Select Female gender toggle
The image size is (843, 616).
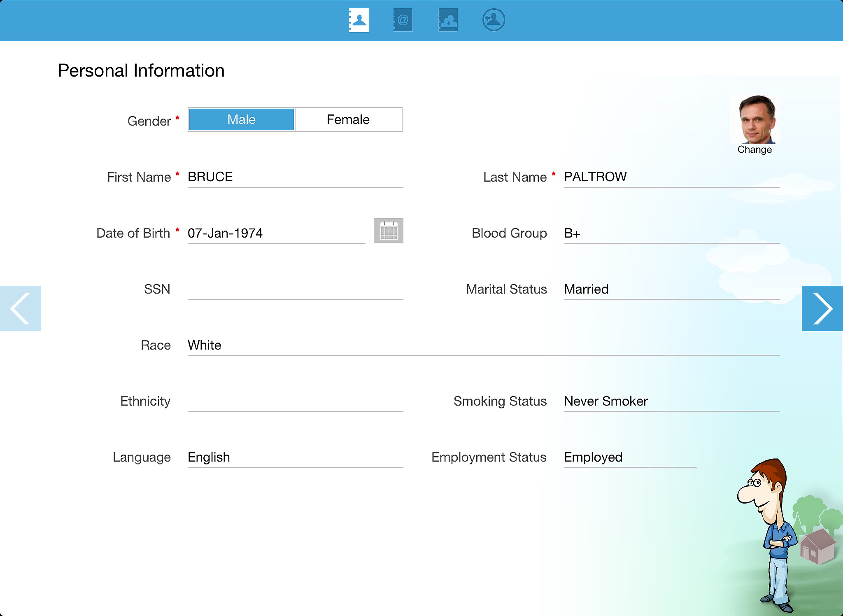348,119
